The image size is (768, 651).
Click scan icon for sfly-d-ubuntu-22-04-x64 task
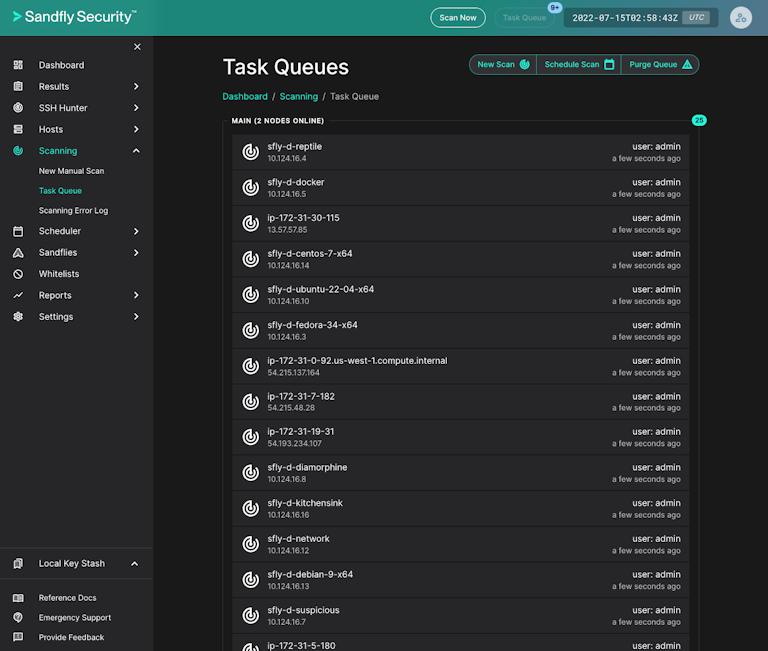(251, 295)
